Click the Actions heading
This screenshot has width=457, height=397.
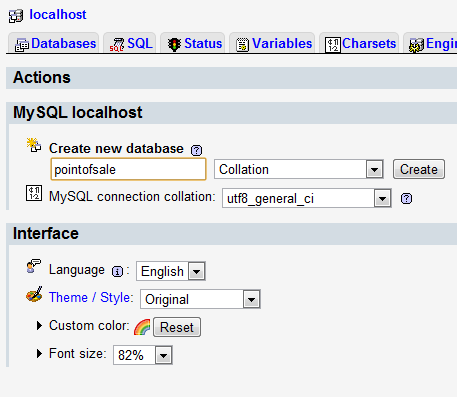click(x=42, y=77)
